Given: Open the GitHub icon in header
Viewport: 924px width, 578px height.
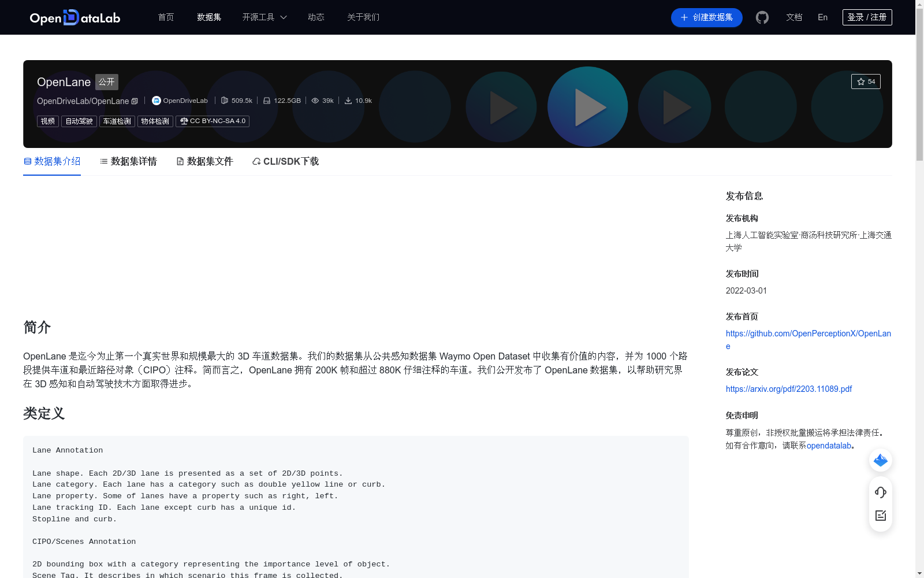Looking at the screenshot, I should click(x=762, y=17).
